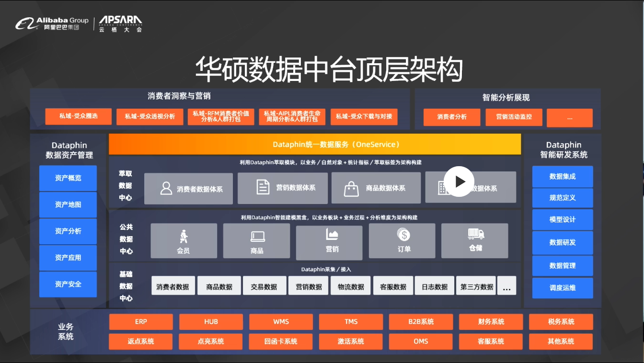
Task: Select 数据管理 in 智能研发系统
Action: coord(563,266)
